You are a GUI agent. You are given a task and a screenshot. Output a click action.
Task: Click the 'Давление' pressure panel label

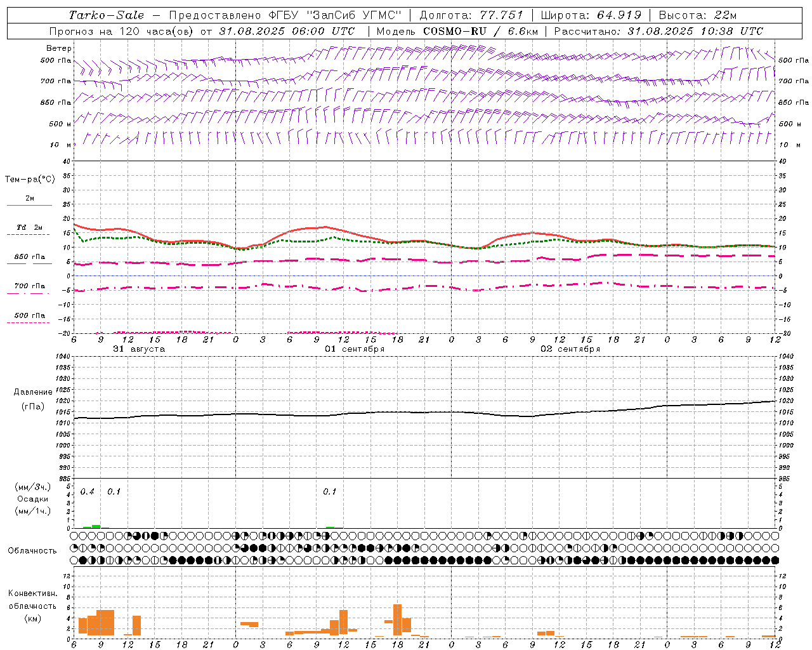coord(33,392)
